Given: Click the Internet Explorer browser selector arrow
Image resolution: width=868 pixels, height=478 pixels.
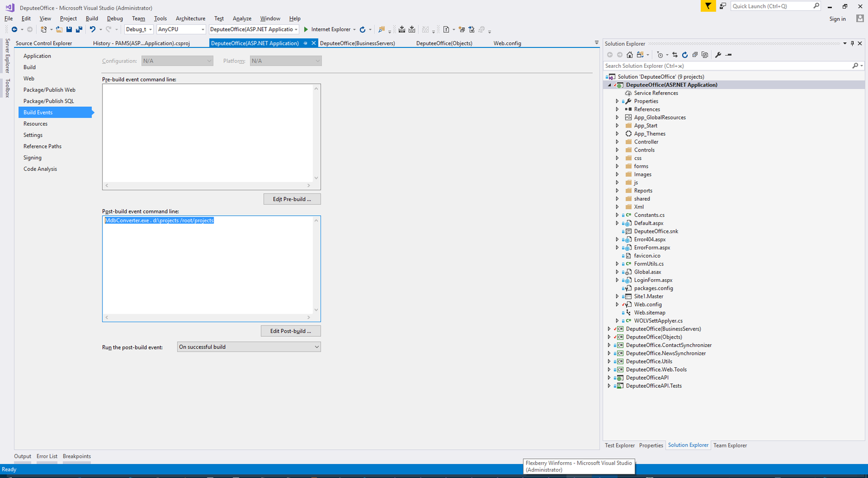Looking at the screenshot, I should click(x=354, y=29).
